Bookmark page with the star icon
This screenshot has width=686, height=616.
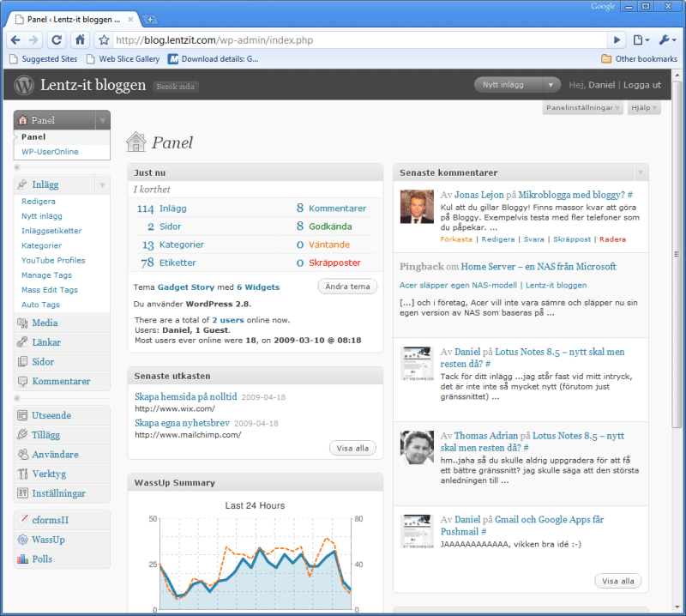(104, 39)
